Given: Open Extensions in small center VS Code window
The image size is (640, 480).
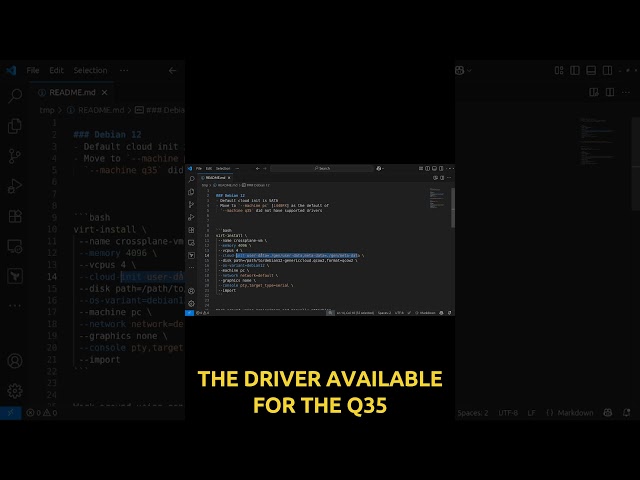Looking at the screenshot, I should (x=191, y=230).
